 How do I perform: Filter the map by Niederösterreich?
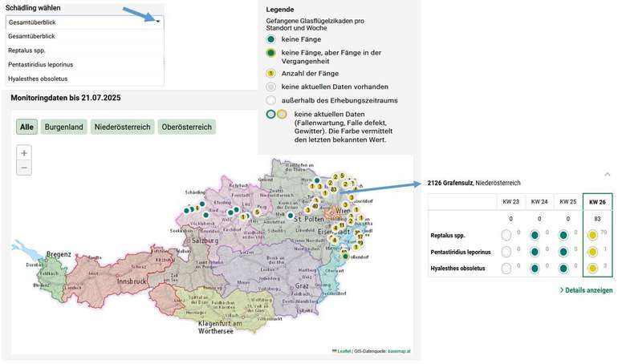[x=122, y=127]
